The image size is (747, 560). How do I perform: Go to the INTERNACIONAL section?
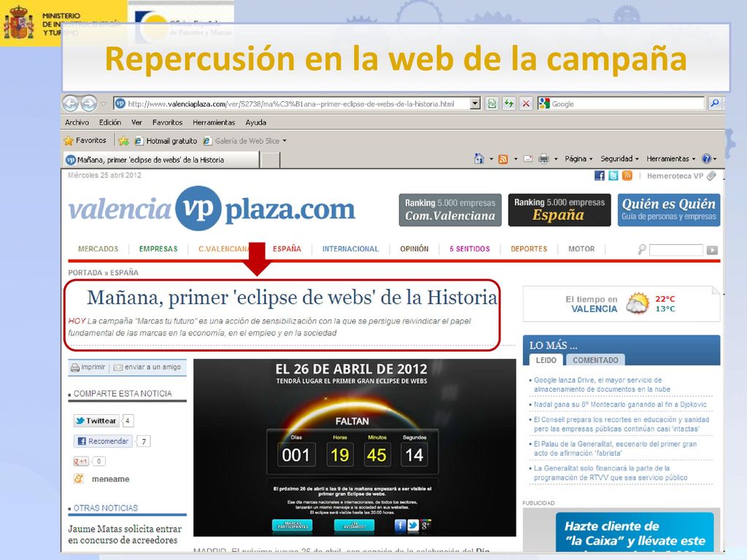pos(350,249)
